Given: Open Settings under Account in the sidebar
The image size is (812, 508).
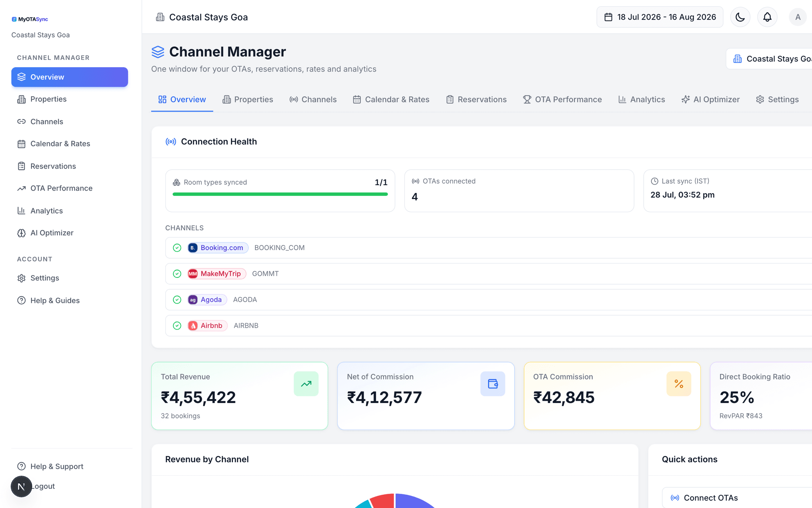Looking at the screenshot, I should click(x=70, y=278).
